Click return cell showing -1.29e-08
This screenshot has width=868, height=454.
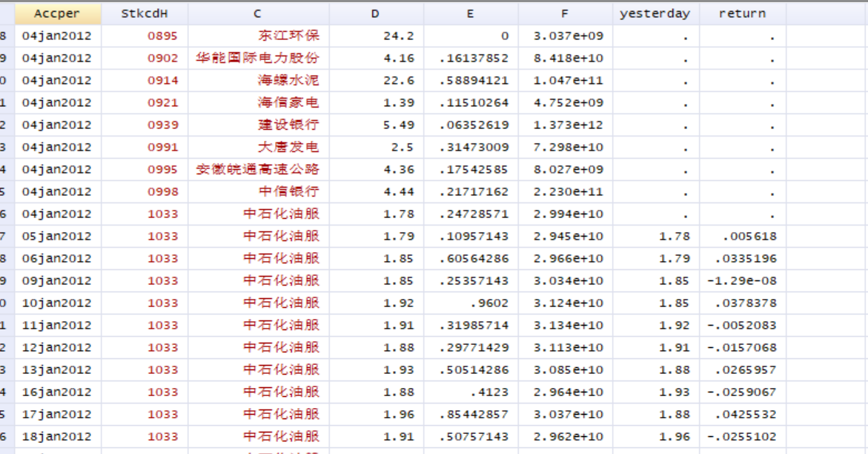742,281
